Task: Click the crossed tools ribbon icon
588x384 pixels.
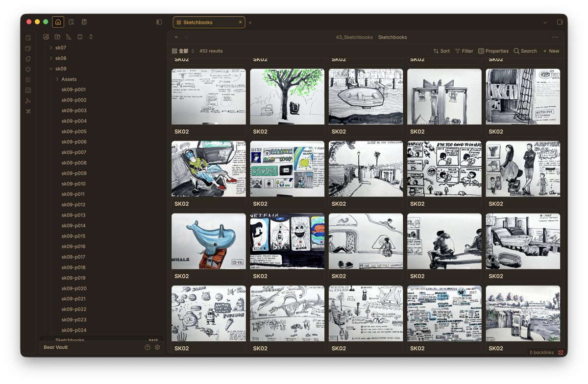Action: (x=28, y=111)
